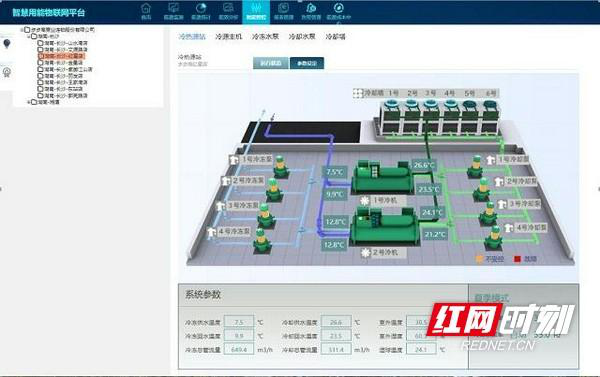Collapse the 湖南-长沙 tree node
Image resolution: width=600 pixels, height=377 pixels.
(29, 36)
